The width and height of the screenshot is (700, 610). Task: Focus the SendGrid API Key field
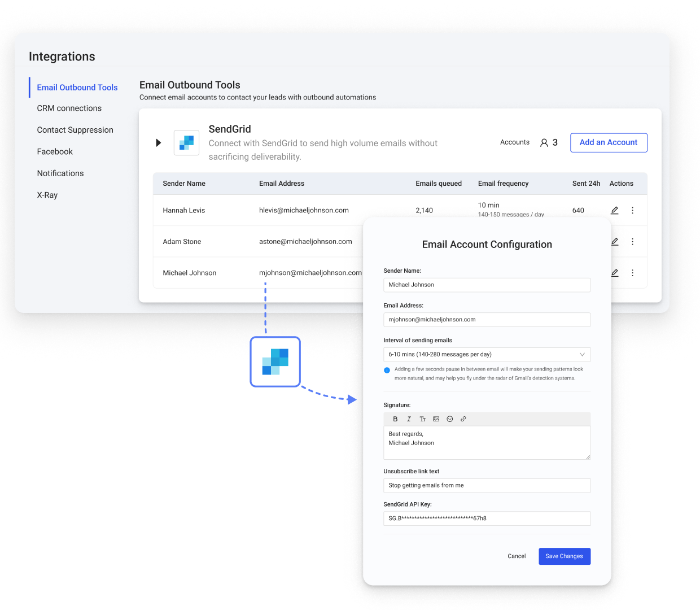(x=487, y=518)
